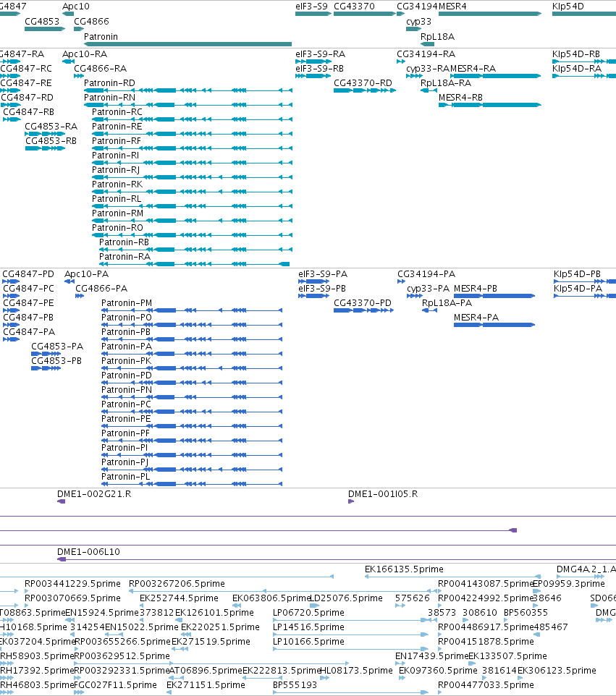Click EST EK133507.5prime
Image resolution: width=616 pixels, height=696 pixels.
pyautogui.click(x=507, y=656)
